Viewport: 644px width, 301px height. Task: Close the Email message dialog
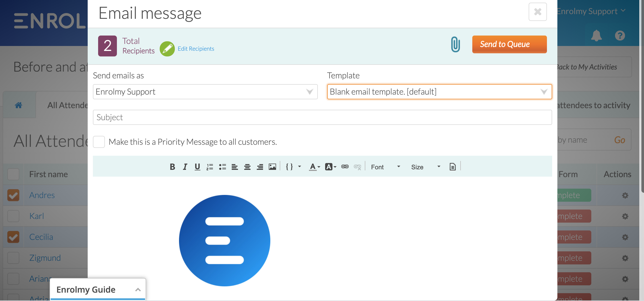point(538,12)
